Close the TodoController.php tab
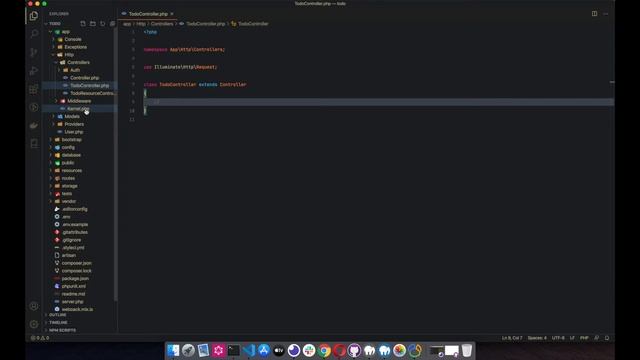The height and width of the screenshot is (360, 640). click(x=172, y=14)
